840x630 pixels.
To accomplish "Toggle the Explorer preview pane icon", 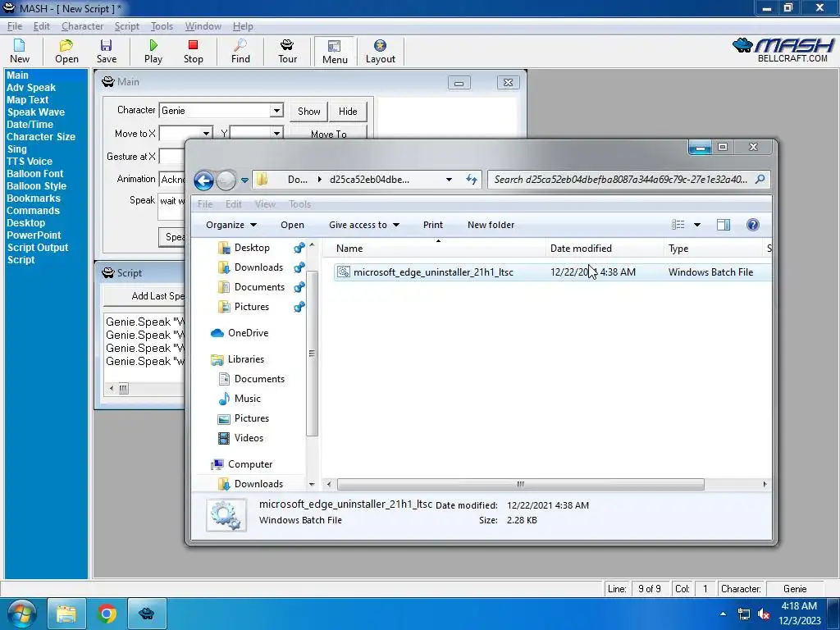I will [724, 225].
